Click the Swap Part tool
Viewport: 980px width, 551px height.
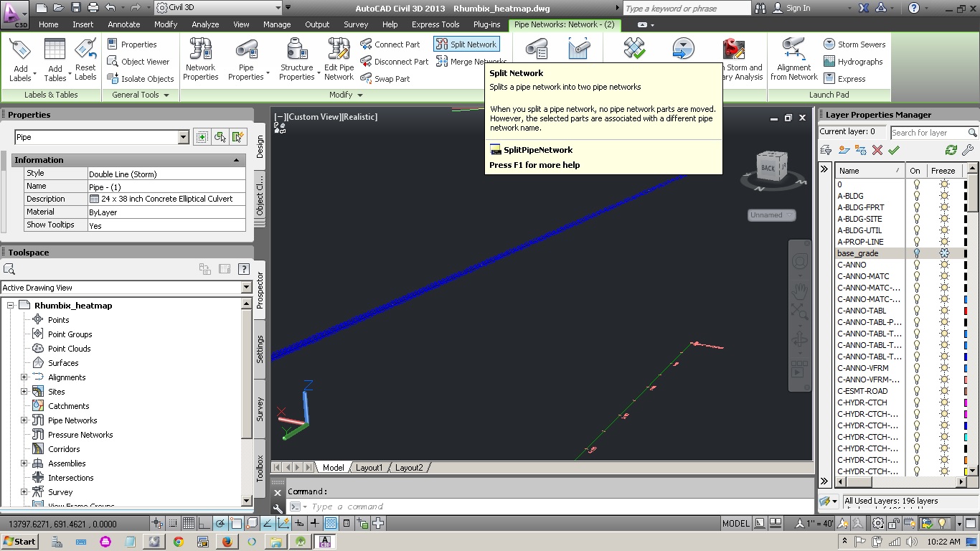394,78
